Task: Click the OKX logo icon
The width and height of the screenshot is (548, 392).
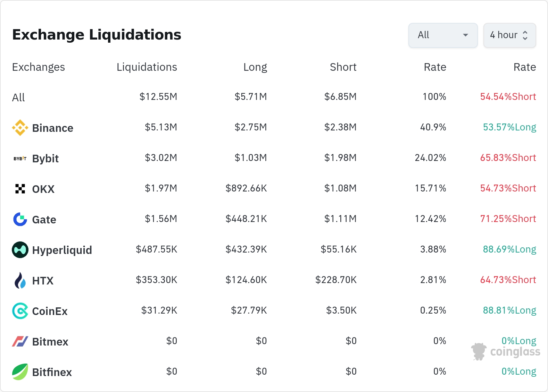Action: (20, 189)
